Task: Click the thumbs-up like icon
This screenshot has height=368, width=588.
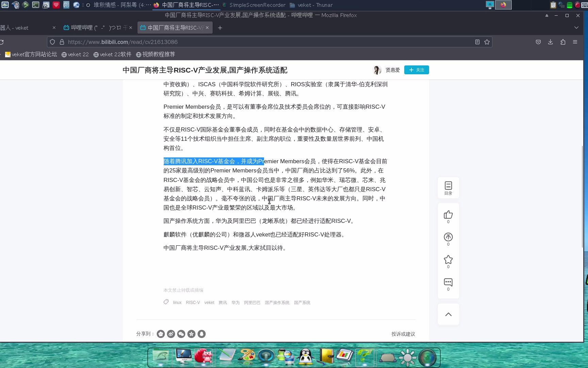Action: (x=448, y=214)
